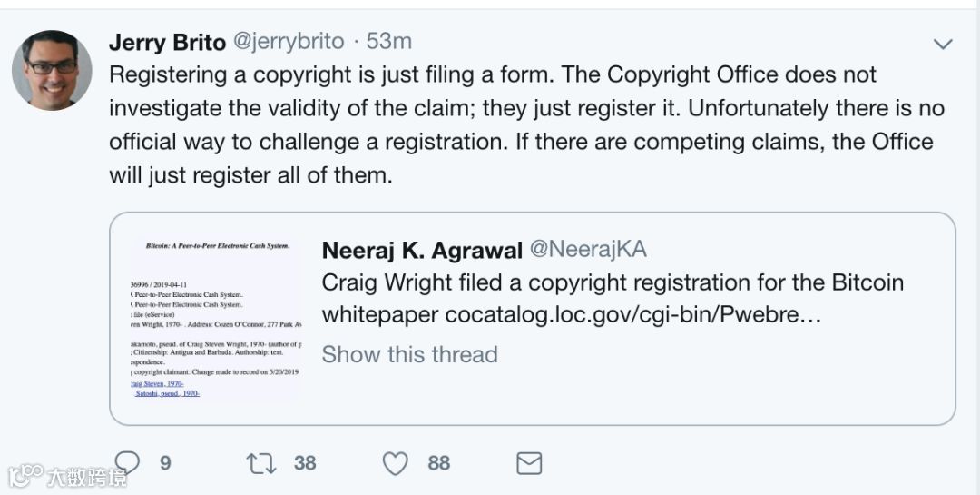This screenshot has height=495, width=980.
Task: Like the tweet with the heart icon
Action: [x=395, y=463]
